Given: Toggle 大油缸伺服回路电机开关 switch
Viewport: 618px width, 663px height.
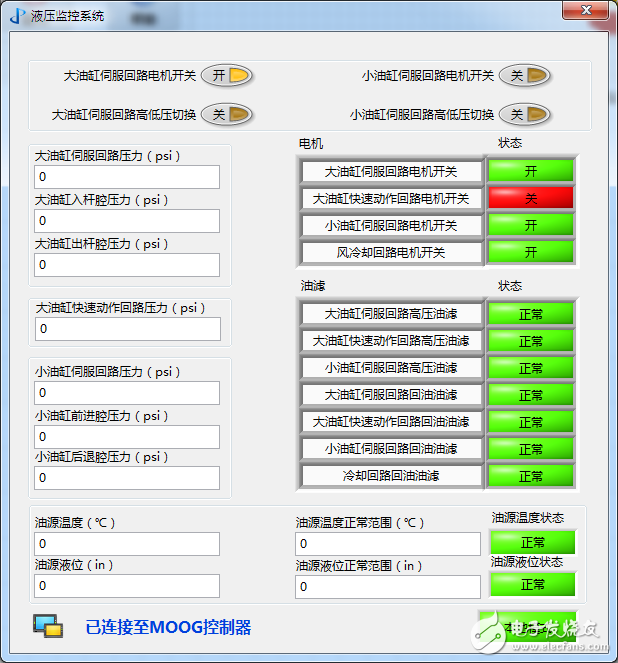Looking at the screenshot, I should tap(226, 76).
